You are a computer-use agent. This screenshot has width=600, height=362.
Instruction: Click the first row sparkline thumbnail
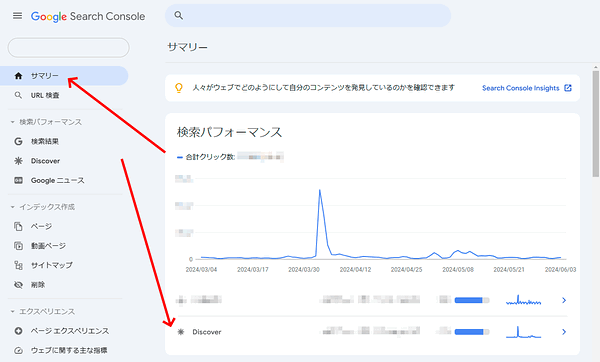[x=523, y=300]
